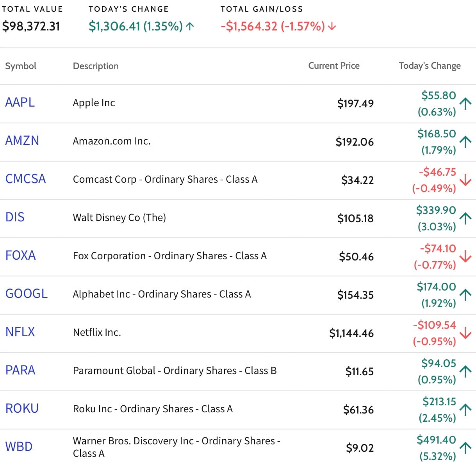Click the TOTAL GAIN/LOSS label

click(x=262, y=9)
